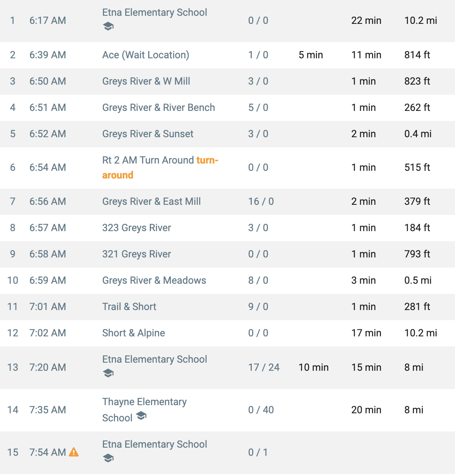This screenshot has height=476, width=455.
Task: Open the Greys River & River Bench stop
Action: click(x=158, y=108)
